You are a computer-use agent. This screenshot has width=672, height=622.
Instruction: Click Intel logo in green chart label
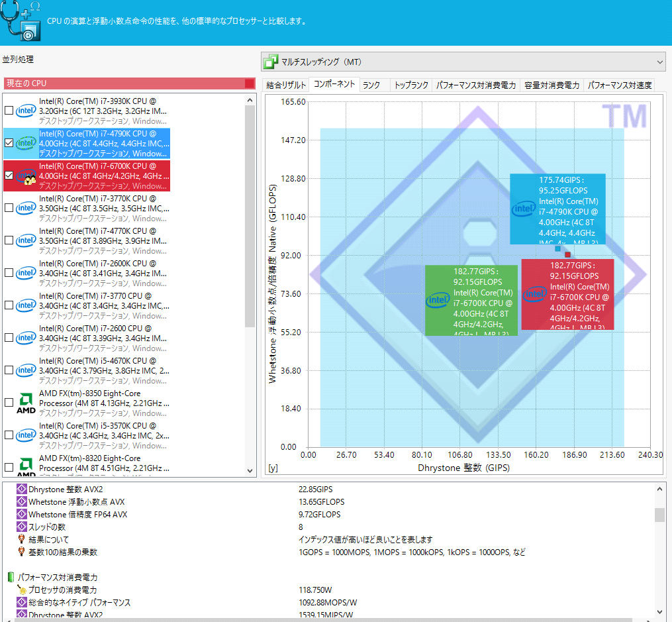(x=438, y=301)
